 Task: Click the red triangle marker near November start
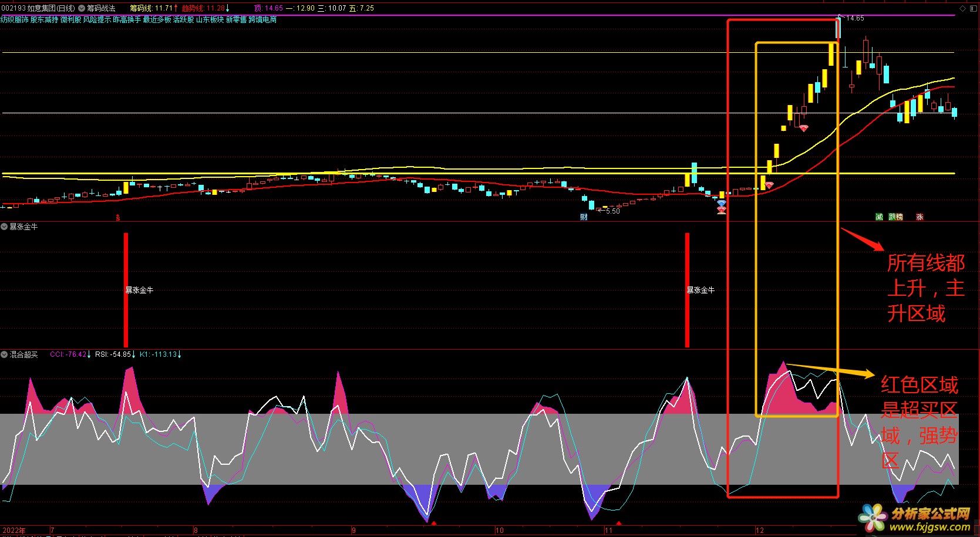click(x=618, y=522)
